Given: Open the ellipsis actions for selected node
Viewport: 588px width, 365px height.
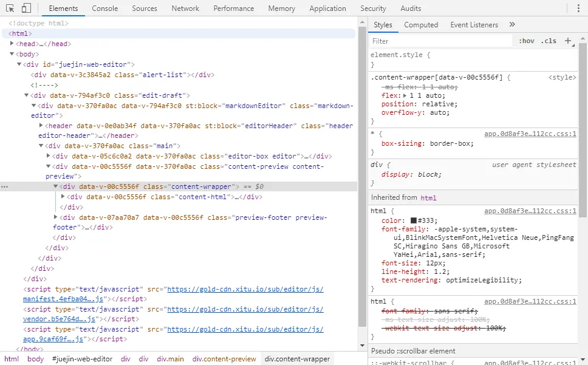Looking at the screenshot, I should point(4,186).
